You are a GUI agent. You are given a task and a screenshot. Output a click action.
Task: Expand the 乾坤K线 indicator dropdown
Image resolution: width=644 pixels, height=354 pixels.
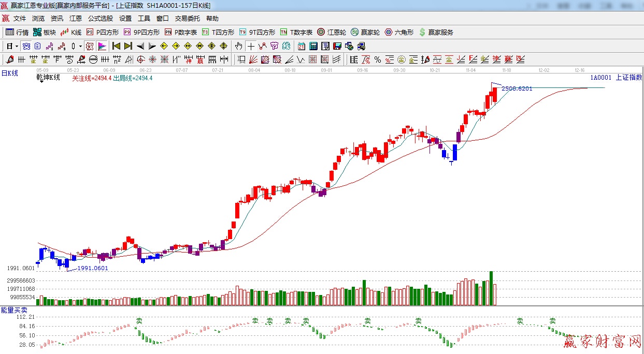(x=40, y=82)
